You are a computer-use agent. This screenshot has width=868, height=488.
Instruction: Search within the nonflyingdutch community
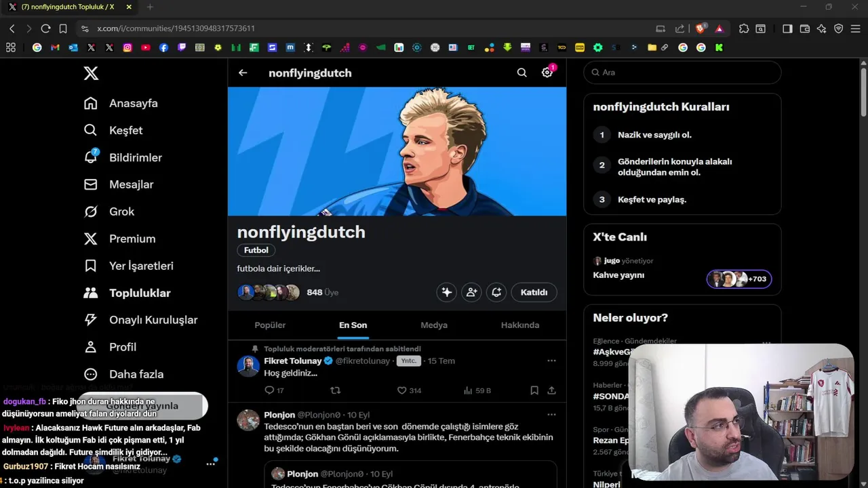tap(521, 73)
